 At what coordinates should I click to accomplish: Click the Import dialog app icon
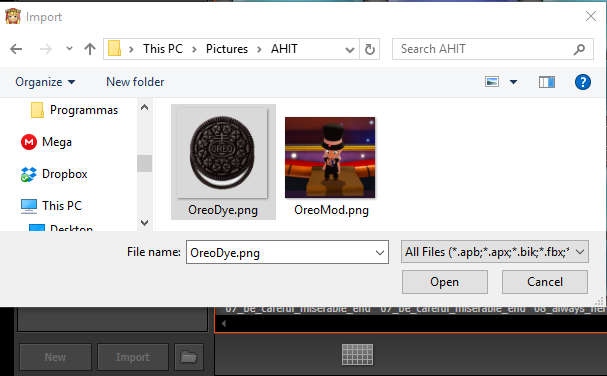point(13,16)
